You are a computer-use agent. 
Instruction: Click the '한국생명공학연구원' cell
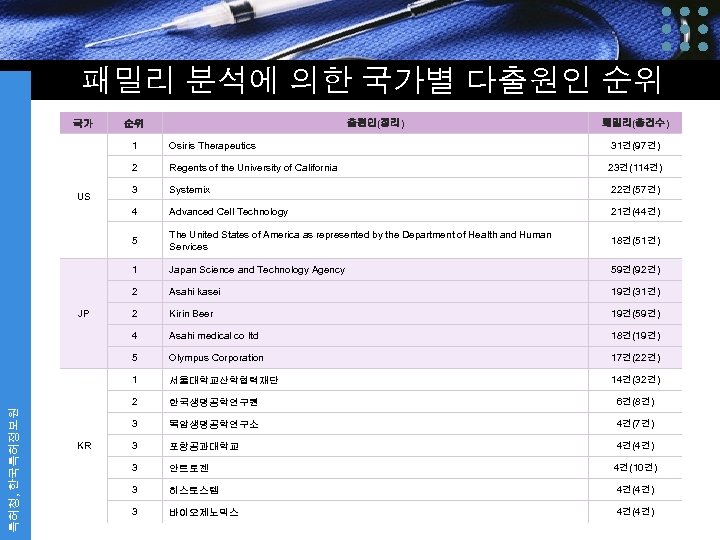[x=375, y=402]
